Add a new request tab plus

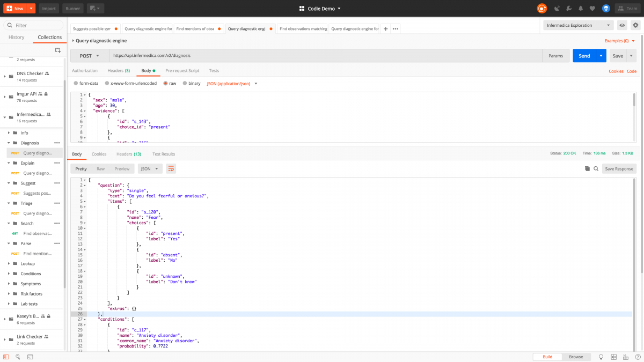pyautogui.click(x=385, y=29)
